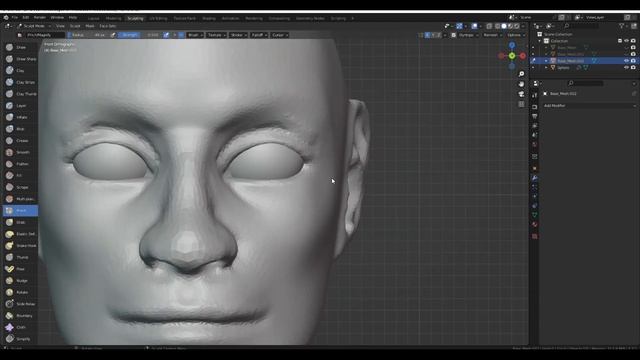Toggle visibility eye of Collection
640x360 pixels.
[627, 41]
